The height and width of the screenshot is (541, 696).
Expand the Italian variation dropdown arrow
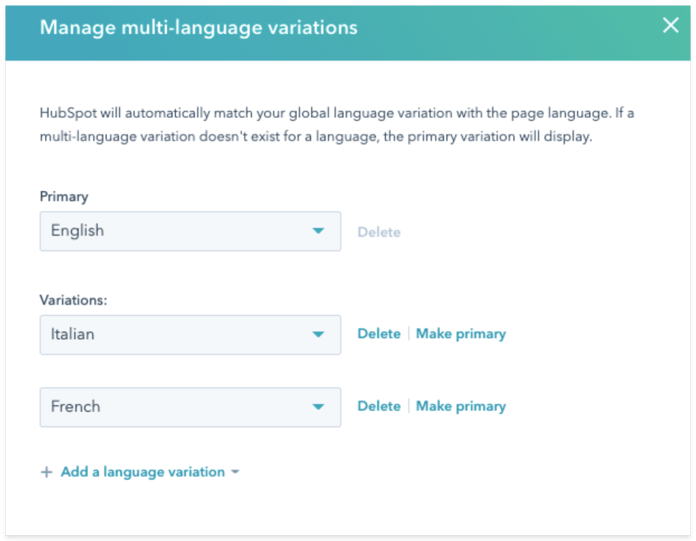point(318,334)
